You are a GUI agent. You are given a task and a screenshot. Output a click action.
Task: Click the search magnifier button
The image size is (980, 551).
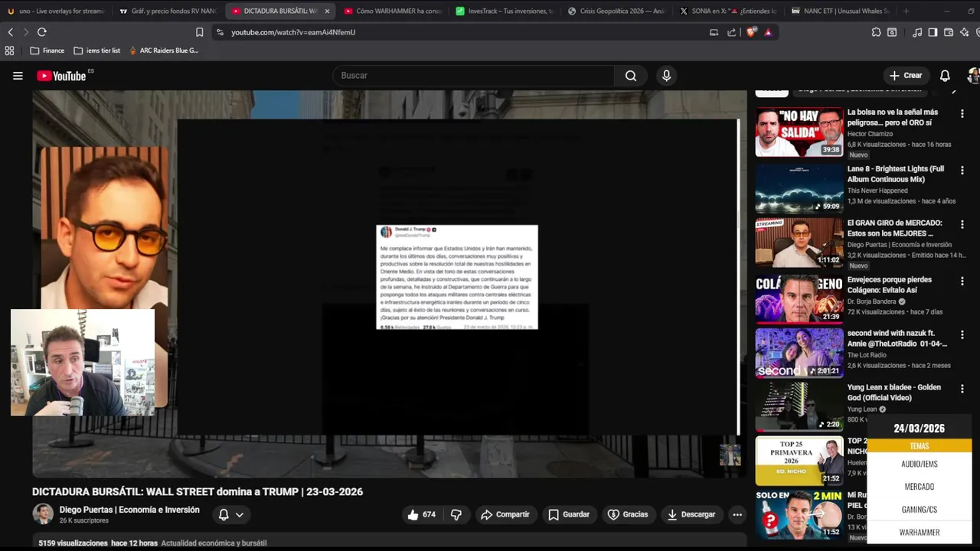click(x=631, y=76)
